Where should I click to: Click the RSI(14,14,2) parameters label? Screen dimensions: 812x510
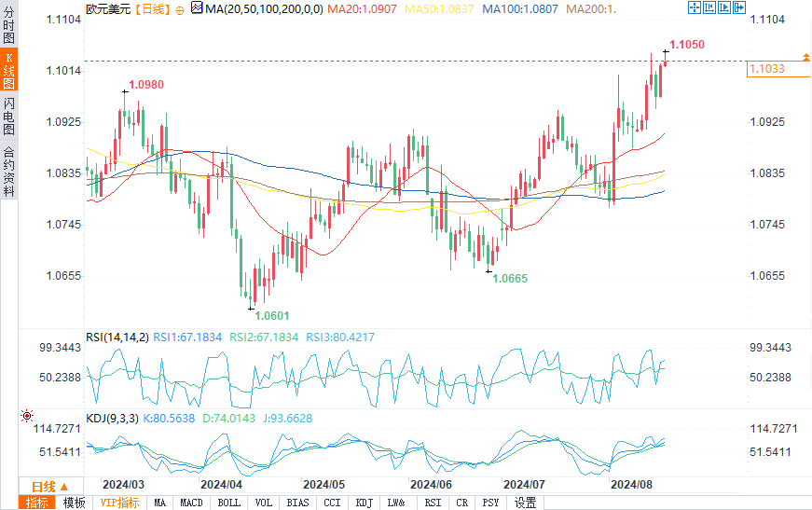[x=117, y=338]
